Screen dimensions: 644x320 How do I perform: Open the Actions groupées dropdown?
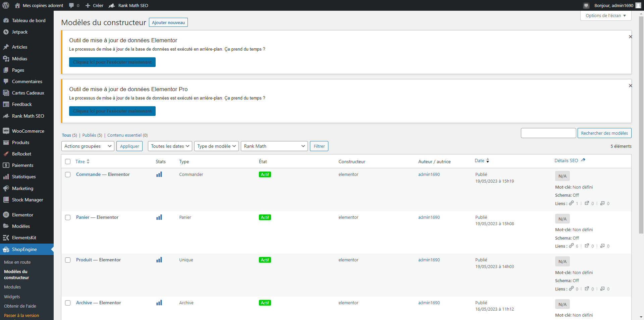tap(88, 146)
